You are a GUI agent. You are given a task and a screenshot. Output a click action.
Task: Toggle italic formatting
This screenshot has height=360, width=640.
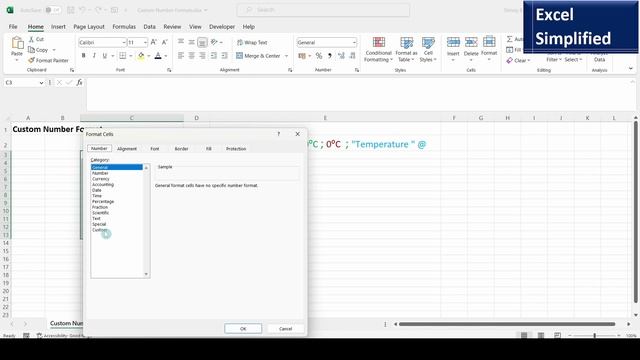point(94,56)
